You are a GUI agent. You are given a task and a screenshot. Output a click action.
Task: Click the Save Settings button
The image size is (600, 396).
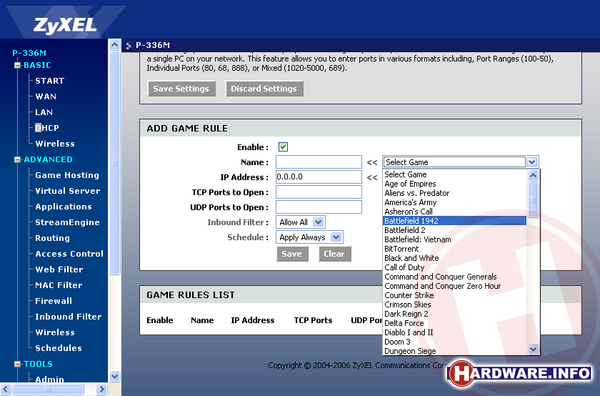tap(181, 89)
